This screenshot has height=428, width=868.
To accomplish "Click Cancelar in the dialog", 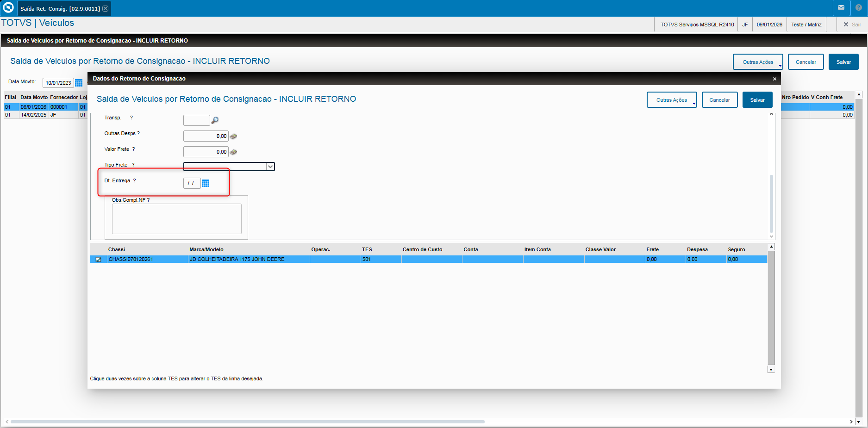I will (x=719, y=100).
